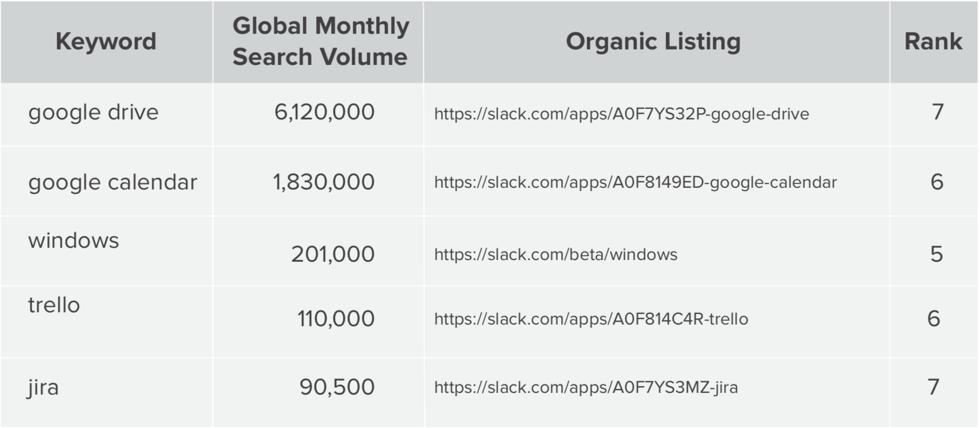Click rank 5 in the windows row
This screenshot has height=428, width=980.
tap(937, 255)
